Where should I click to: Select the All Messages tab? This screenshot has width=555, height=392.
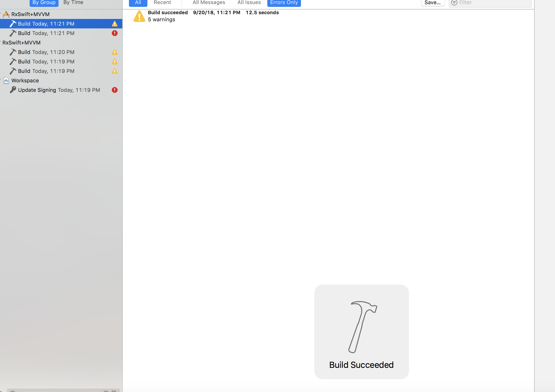tap(209, 3)
